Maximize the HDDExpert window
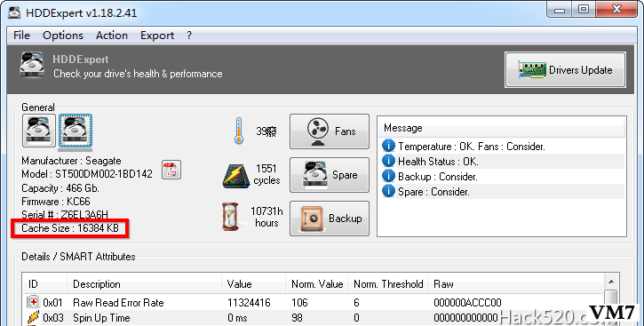The width and height of the screenshot is (644, 326). tap(584, 10)
